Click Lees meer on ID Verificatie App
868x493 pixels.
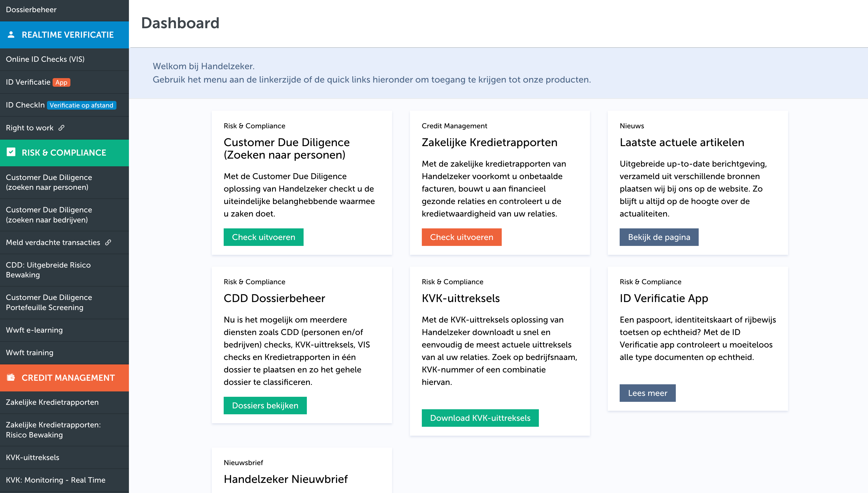(647, 393)
